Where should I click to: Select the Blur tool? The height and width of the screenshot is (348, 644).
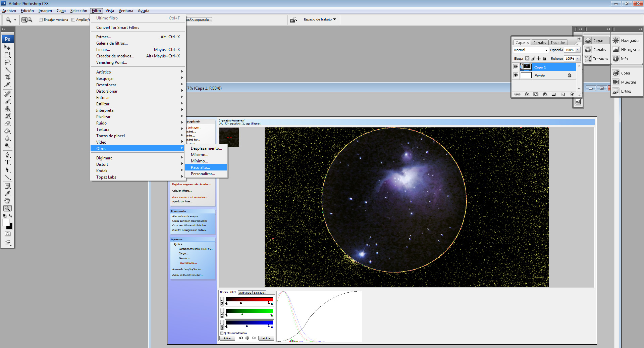[7, 138]
